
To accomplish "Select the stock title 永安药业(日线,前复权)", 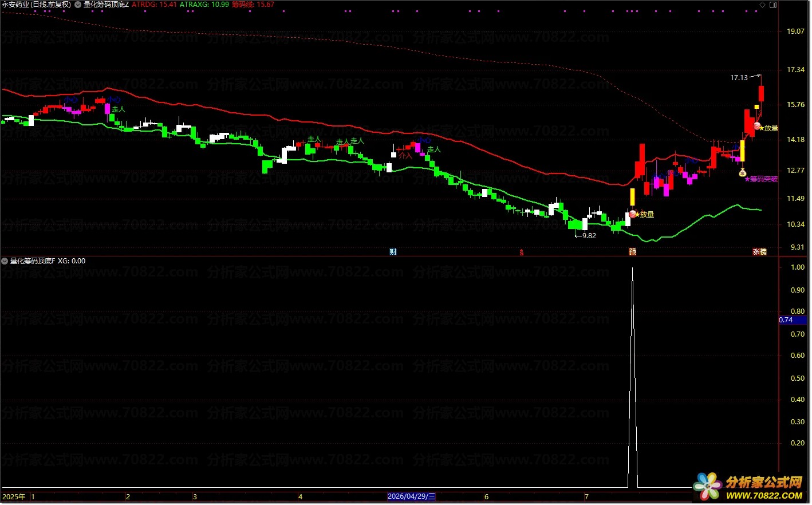I will pos(37,5).
